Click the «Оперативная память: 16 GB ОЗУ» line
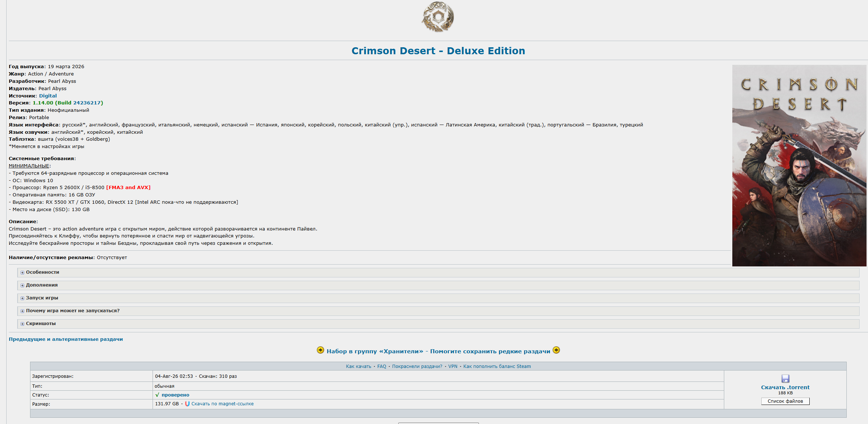 (x=52, y=195)
